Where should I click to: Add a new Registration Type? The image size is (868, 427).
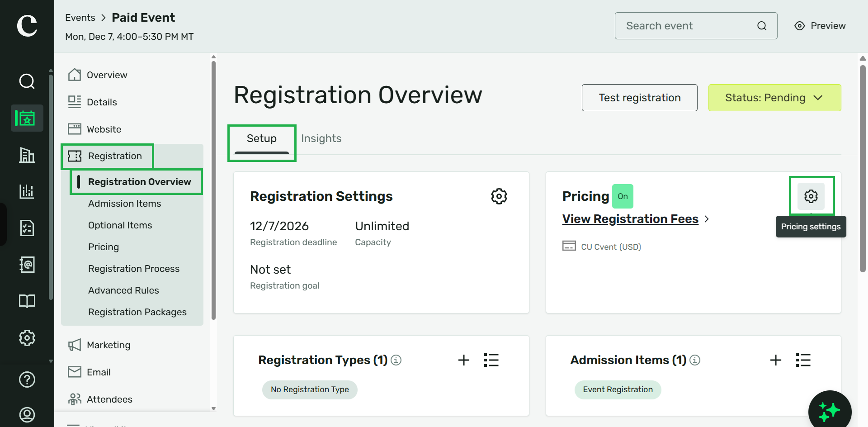click(x=464, y=360)
